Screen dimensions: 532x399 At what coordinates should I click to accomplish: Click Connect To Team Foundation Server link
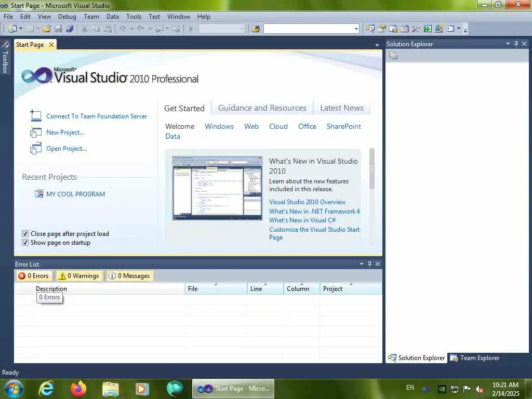tap(97, 116)
